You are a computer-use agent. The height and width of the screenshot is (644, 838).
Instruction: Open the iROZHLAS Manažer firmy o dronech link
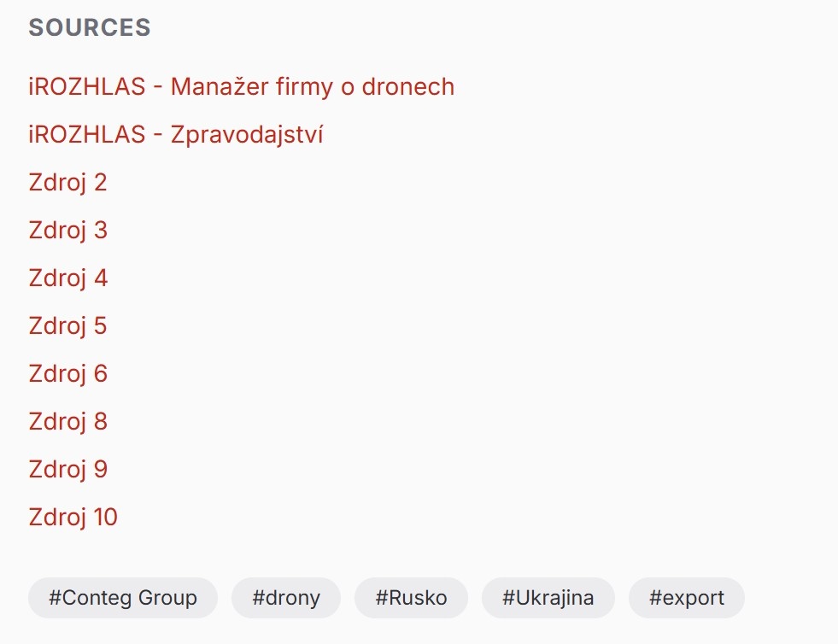(241, 87)
